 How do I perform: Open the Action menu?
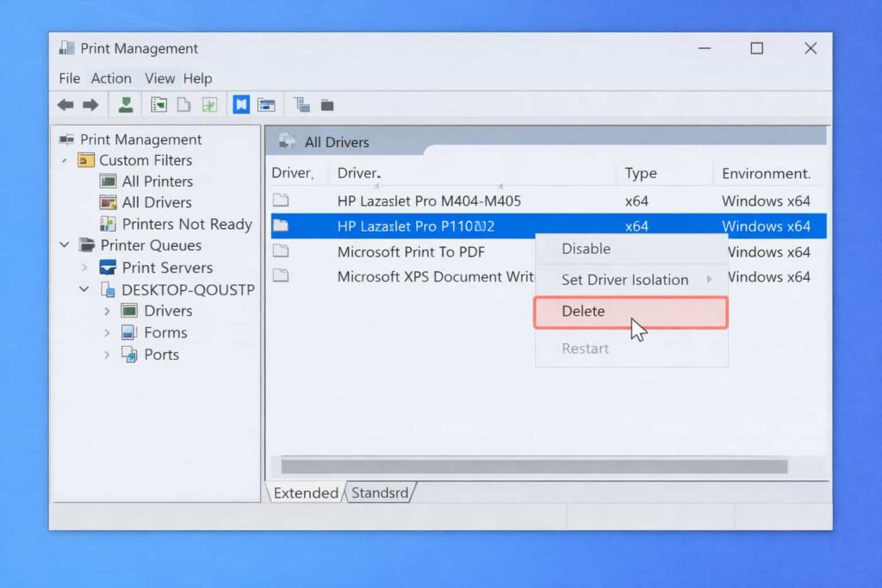[x=111, y=78]
